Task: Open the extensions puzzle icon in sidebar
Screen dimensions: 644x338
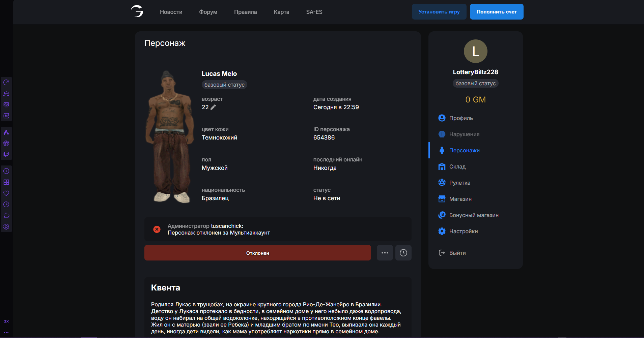Action: coord(6,215)
